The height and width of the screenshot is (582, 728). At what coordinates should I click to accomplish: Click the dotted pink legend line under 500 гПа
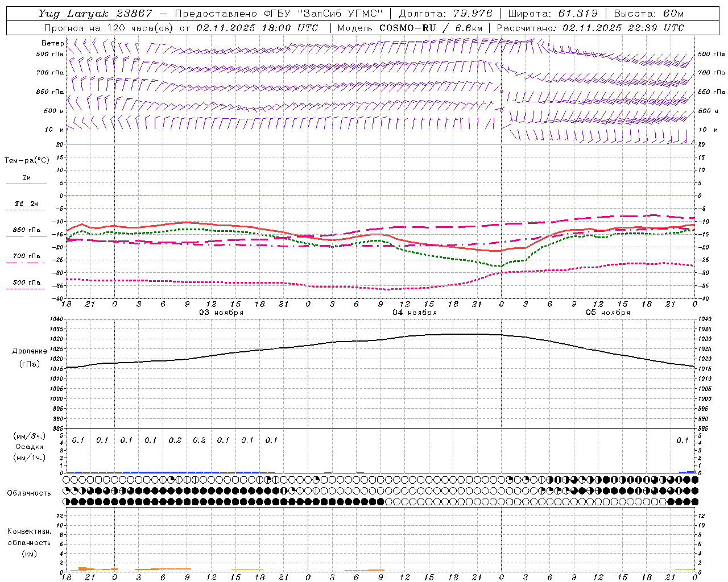click(x=26, y=289)
